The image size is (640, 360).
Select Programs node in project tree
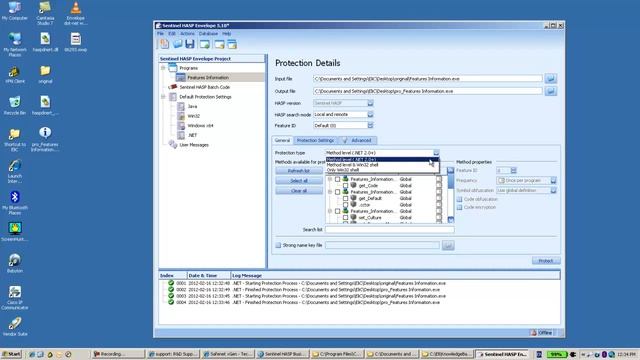pyautogui.click(x=189, y=68)
